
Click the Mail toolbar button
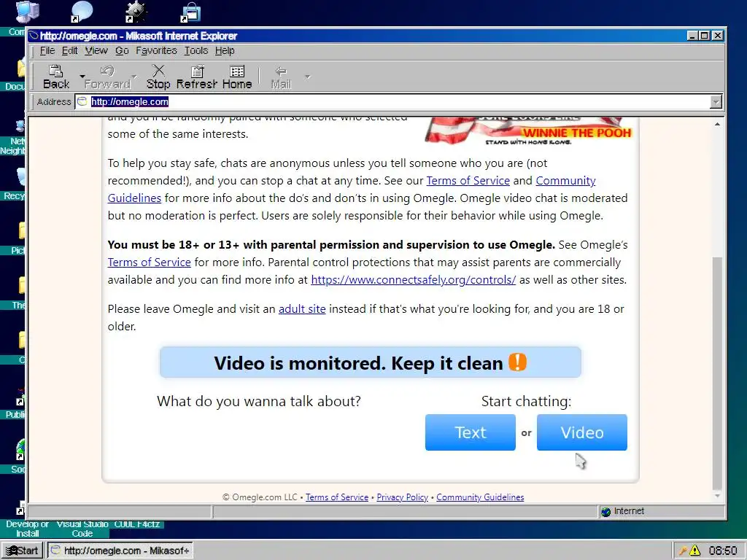[281, 77]
